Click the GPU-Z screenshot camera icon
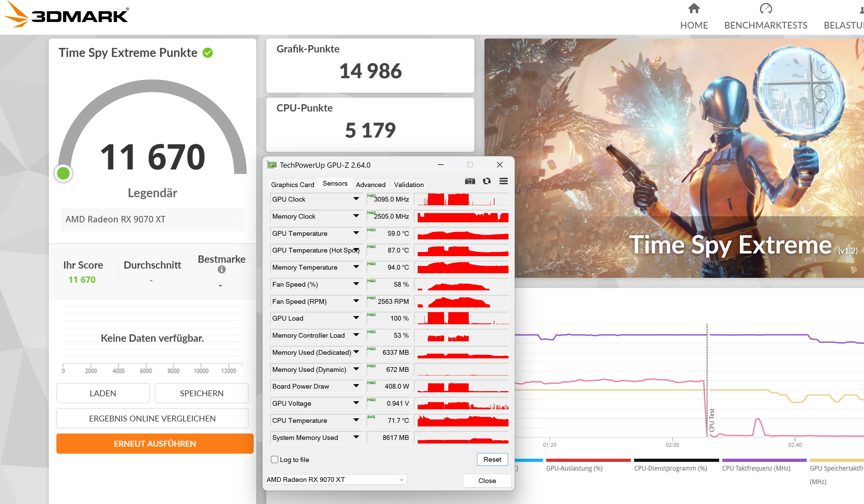The height and width of the screenshot is (504, 864). pos(470,181)
